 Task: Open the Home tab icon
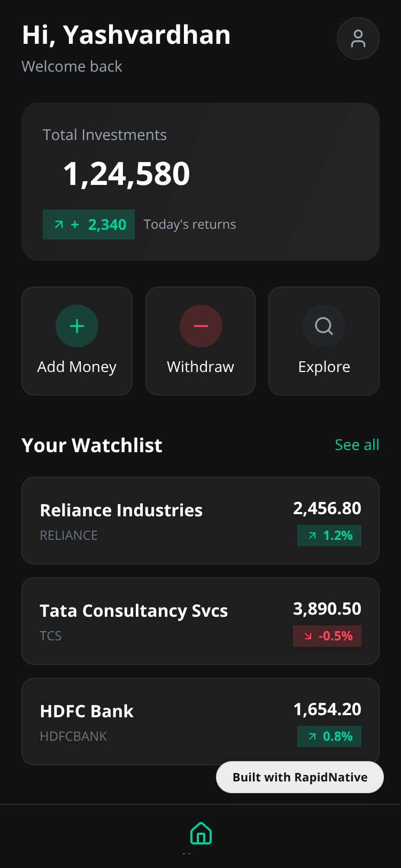[200, 833]
